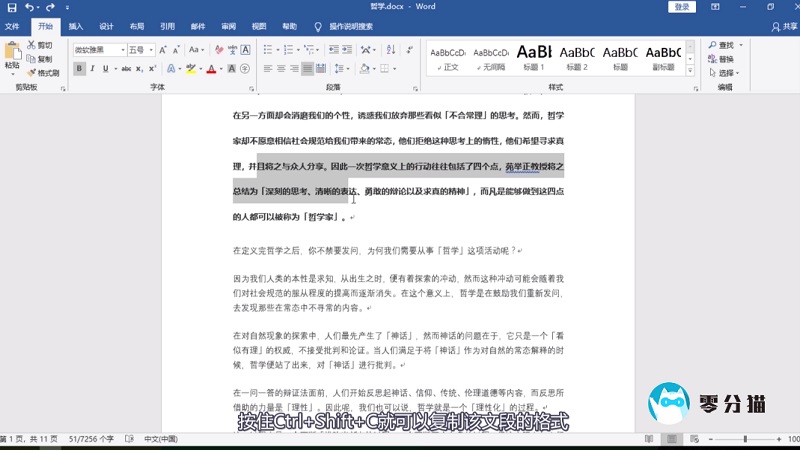Click the font color red A swatch
This screenshot has height=450, width=800.
pos(210,69)
